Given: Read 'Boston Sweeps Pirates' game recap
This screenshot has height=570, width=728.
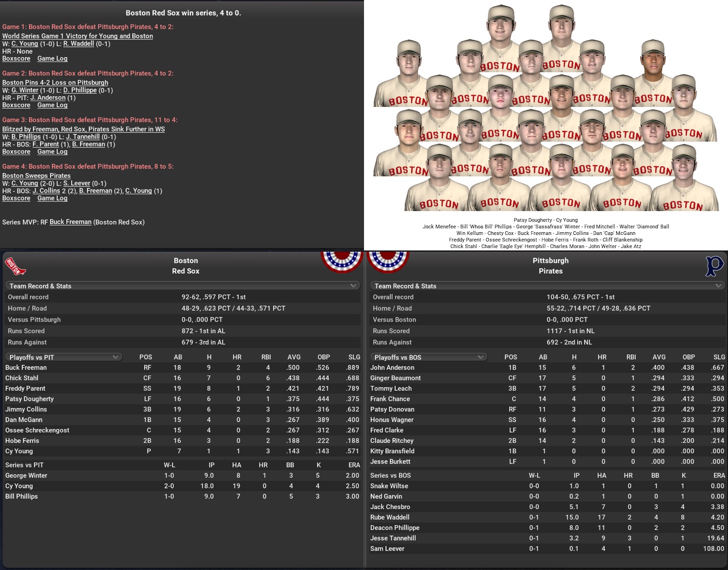Looking at the screenshot, I should tap(36, 176).
